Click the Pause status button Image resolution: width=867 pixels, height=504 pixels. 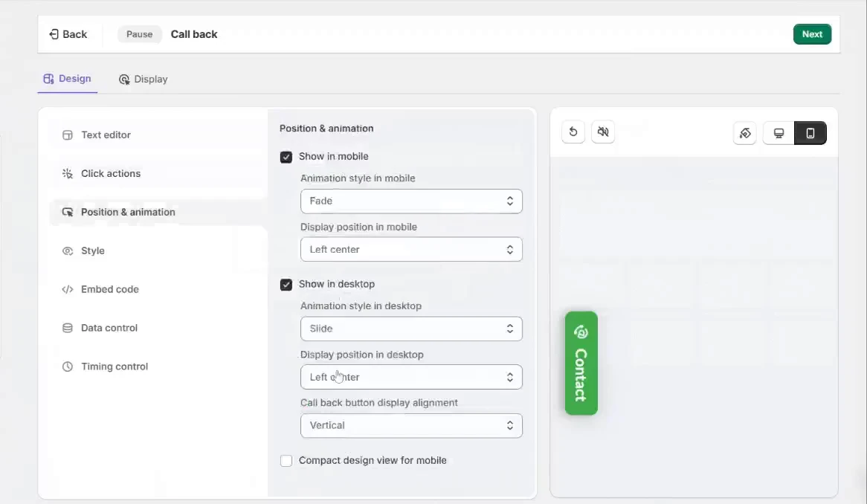coord(139,34)
